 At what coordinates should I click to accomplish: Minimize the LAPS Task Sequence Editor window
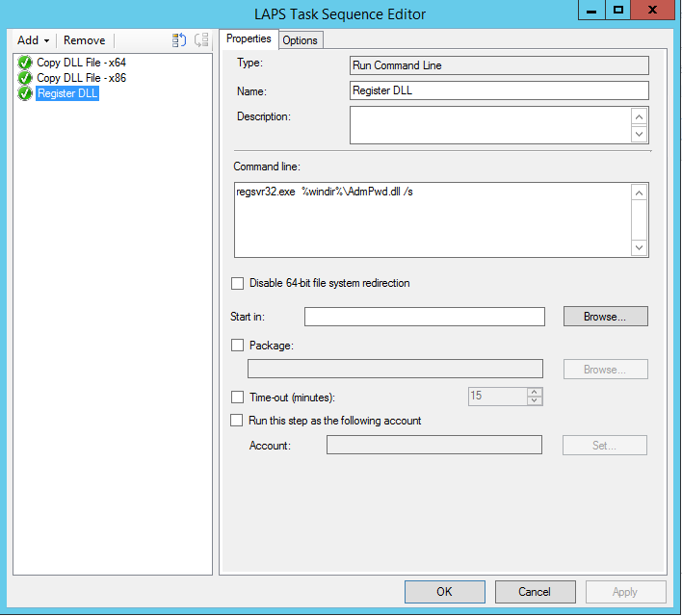(x=591, y=10)
